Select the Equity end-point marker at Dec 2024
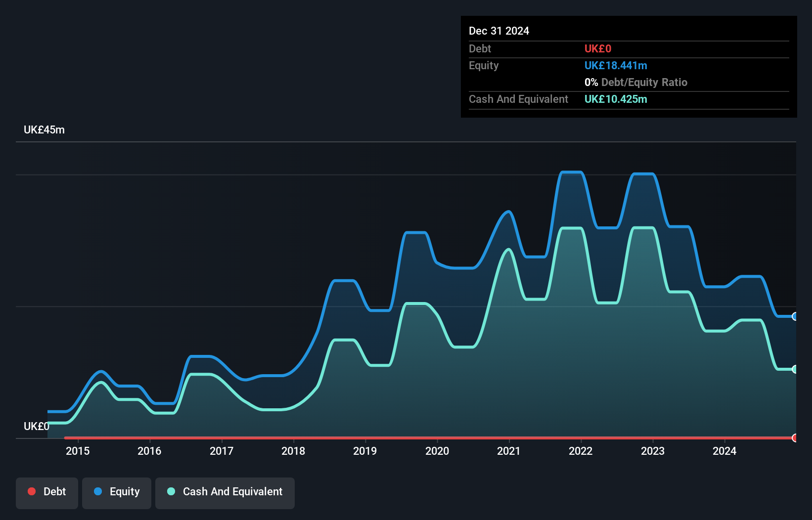 click(x=795, y=316)
